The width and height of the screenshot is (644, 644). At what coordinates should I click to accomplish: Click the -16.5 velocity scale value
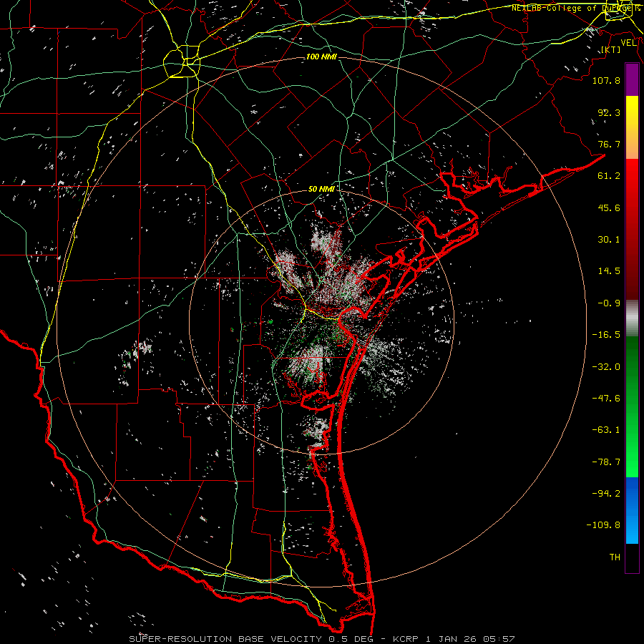pos(606,335)
